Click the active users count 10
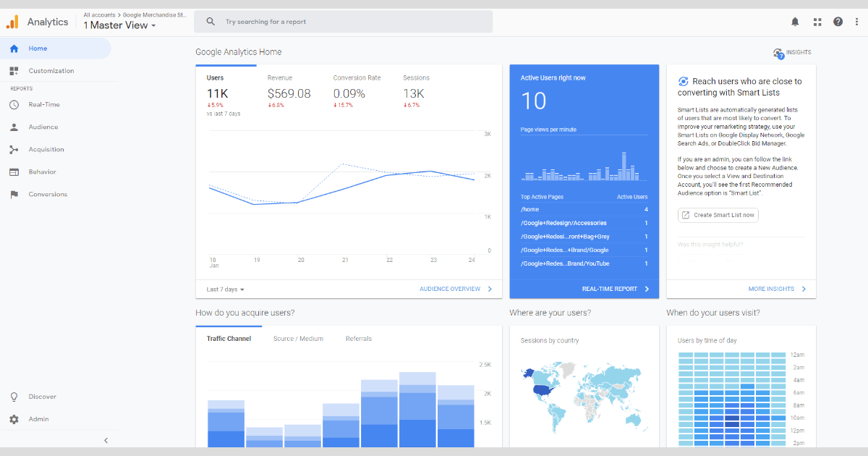Viewport: 868px width, 456px height. 534,101
